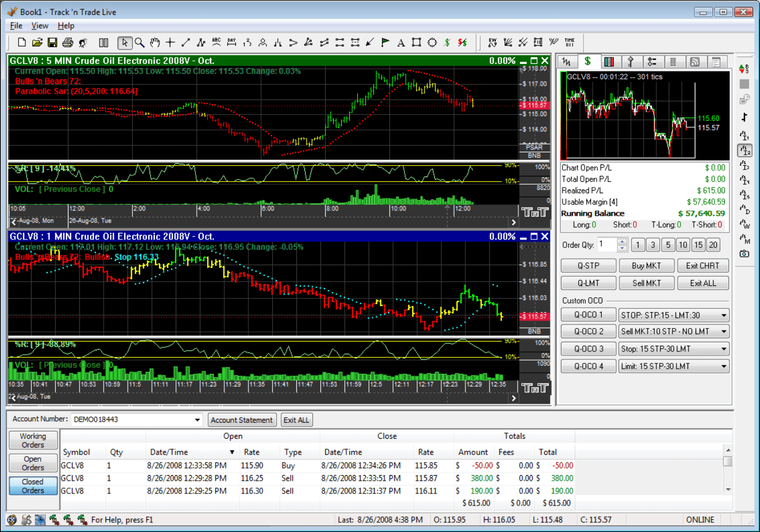760x532 pixels.
Task: Click the DAY count tool icon
Action: coord(232,43)
